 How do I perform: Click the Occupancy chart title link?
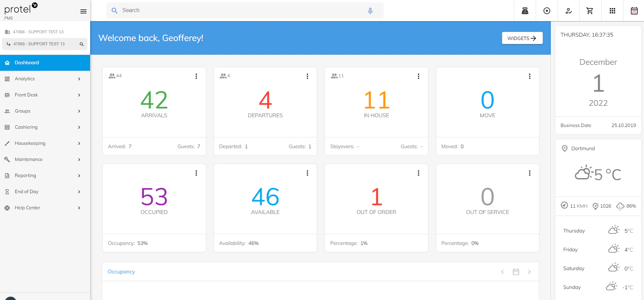[121, 272]
